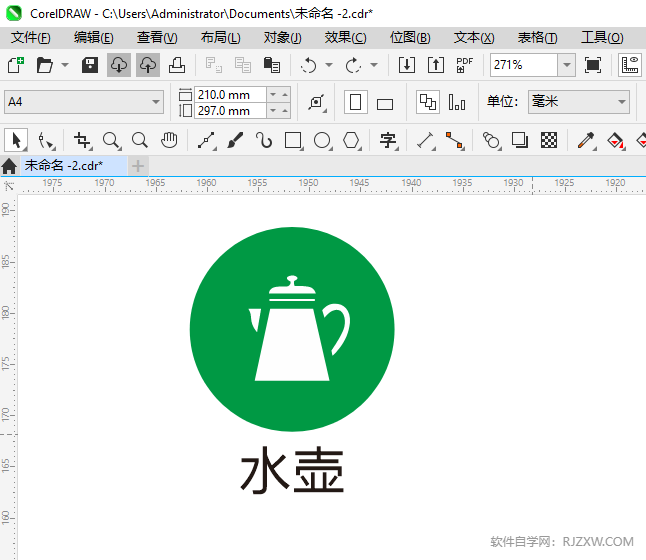Open the 位图(B) menu

click(410, 37)
